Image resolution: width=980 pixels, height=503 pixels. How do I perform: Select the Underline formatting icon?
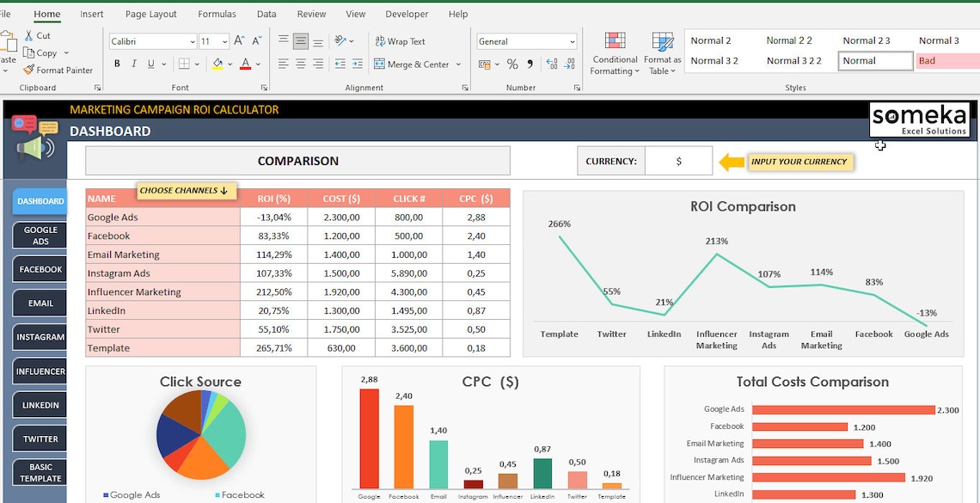coord(151,64)
